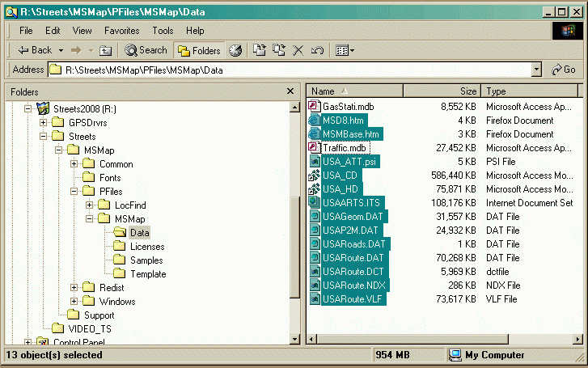Image resolution: width=588 pixels, height=368 pixels.
Task: Go back with the Back button
Action: point(35,50)
